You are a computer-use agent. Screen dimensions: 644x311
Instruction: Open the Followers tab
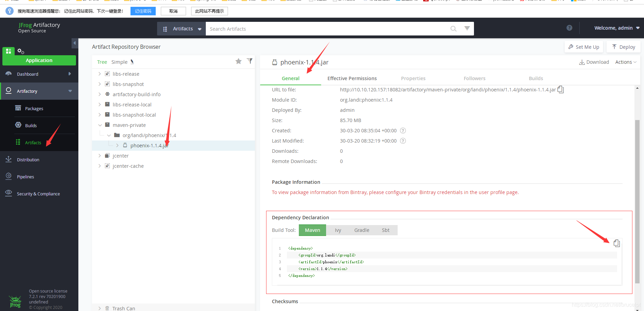(x=474, y=78)
